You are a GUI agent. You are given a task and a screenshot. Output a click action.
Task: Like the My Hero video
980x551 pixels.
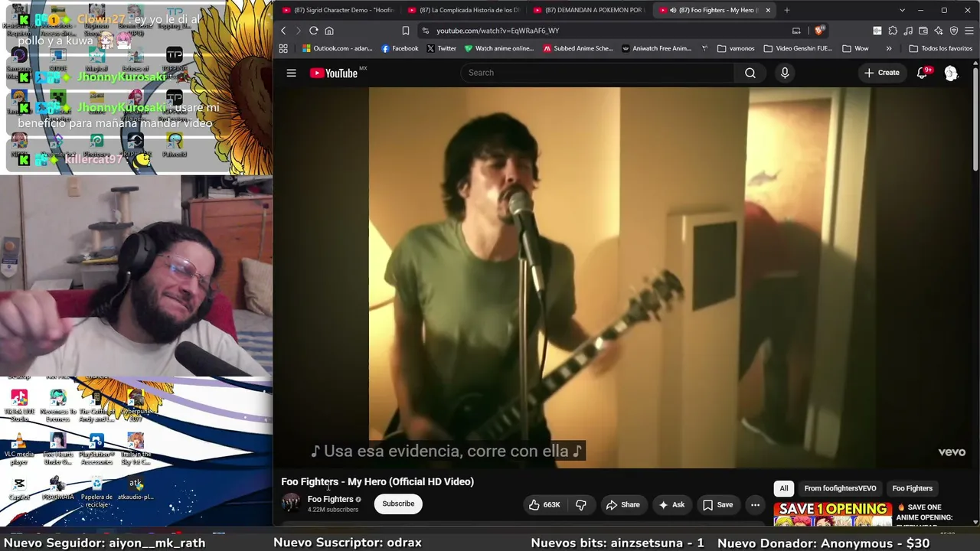[543, 504]
